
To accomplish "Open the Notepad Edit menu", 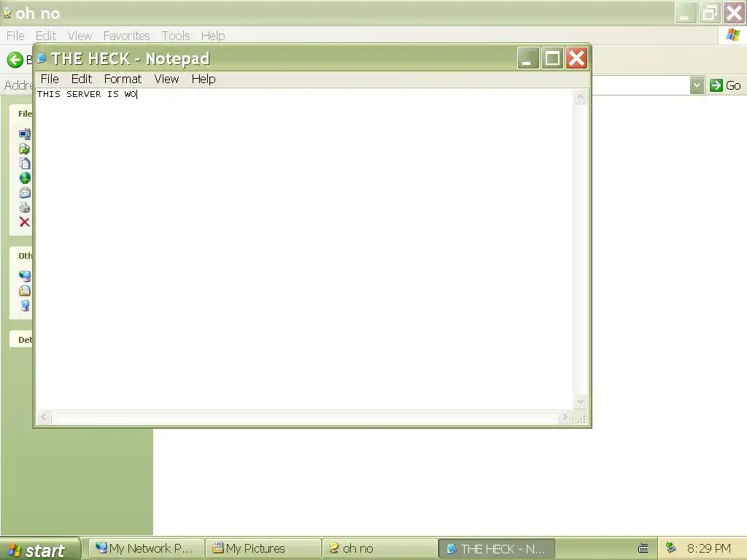I will point(82,79).
